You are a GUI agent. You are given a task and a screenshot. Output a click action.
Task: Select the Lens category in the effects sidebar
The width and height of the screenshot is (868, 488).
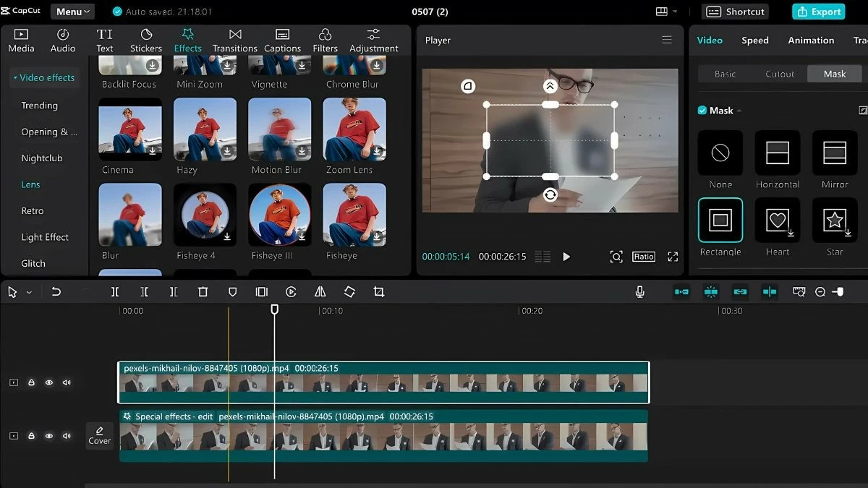(30, 184)
